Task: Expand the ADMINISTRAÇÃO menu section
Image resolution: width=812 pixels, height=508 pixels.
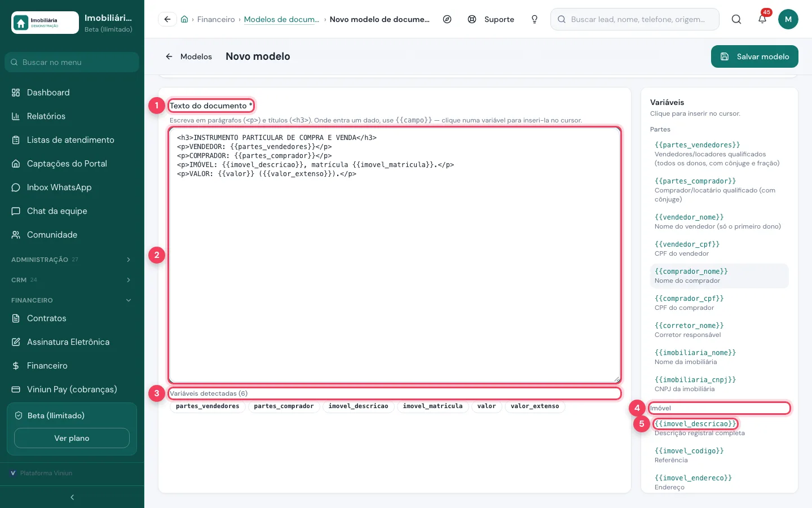Action: (x=72, y=260)
